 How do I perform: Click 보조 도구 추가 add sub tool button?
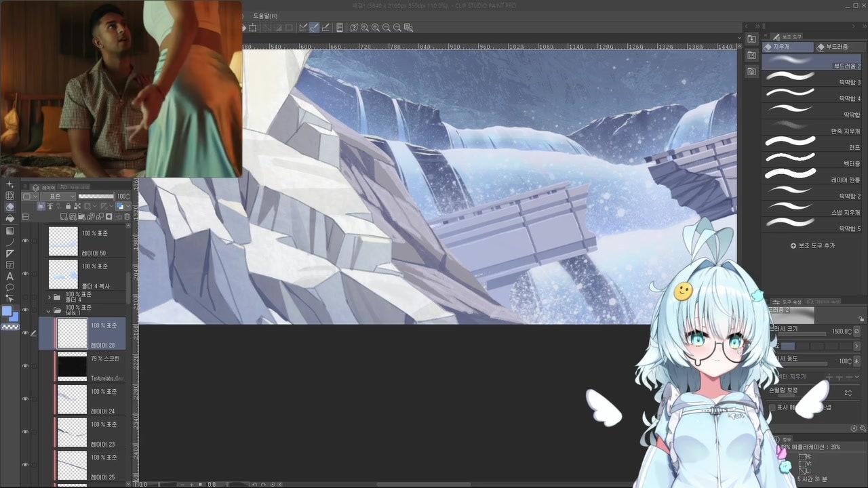coord(812,245)
